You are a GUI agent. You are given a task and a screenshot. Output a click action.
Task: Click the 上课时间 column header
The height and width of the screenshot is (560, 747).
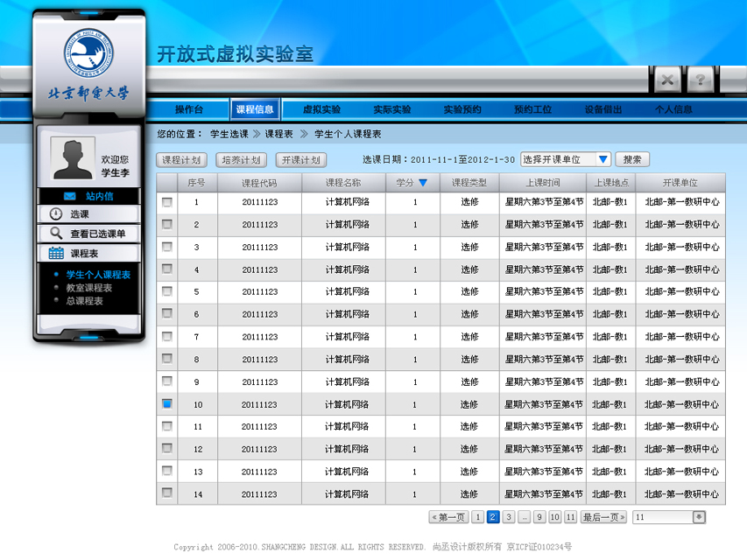click(543, 183)
